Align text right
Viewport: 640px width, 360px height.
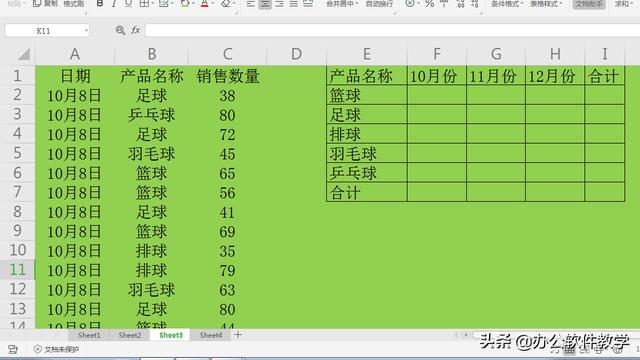click(x=280, y=4)
